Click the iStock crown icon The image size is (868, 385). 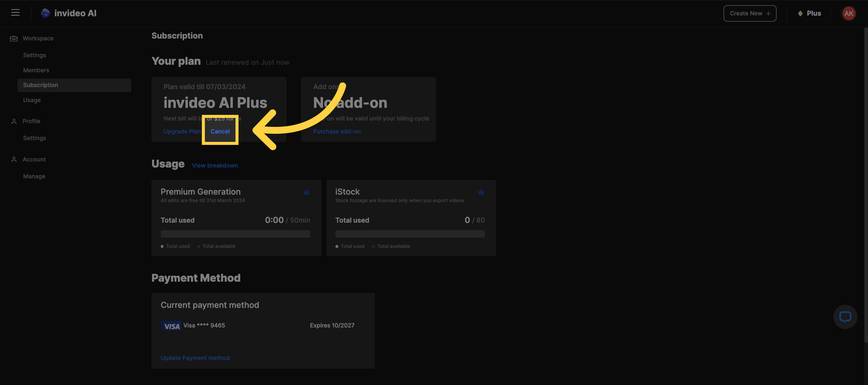[480, 192]
